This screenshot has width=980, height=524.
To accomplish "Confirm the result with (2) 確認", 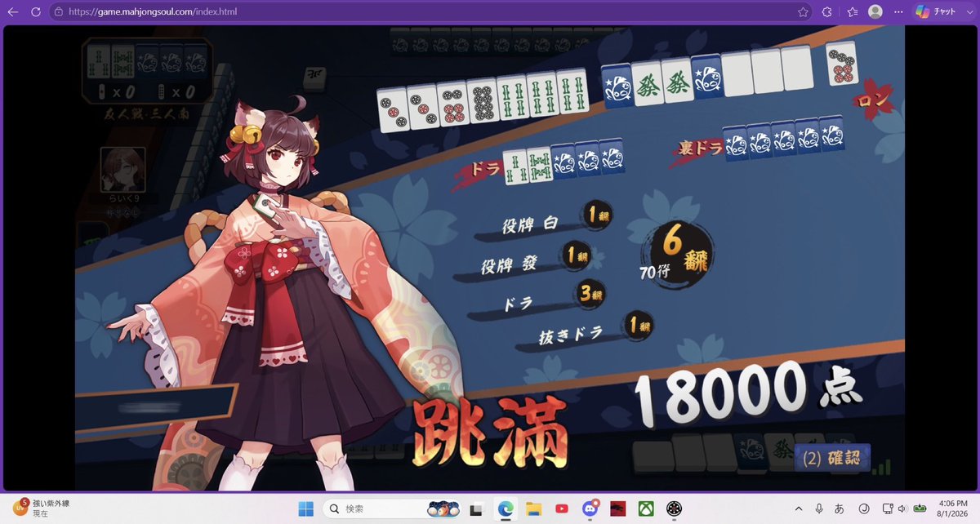I will pos(831,459).
